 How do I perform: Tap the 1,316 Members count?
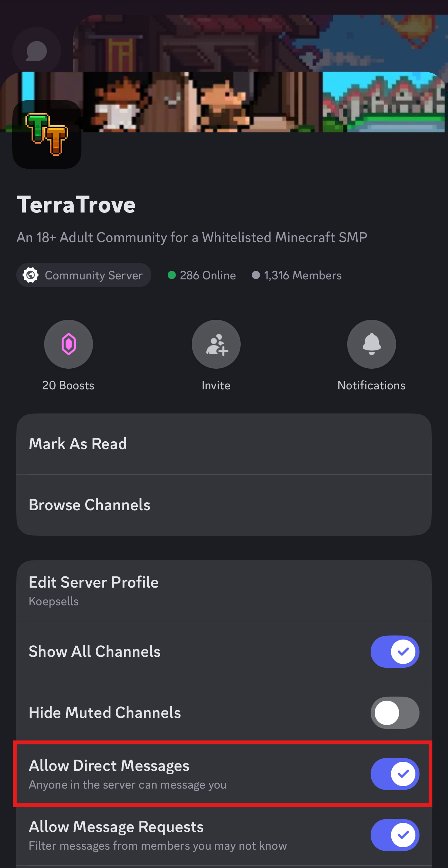303,275
